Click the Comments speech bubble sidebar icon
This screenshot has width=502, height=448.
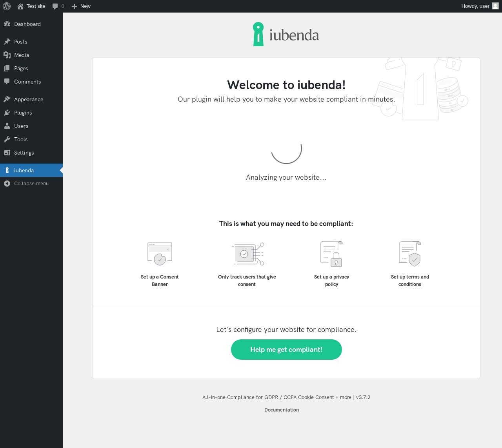tap(7, 82)
